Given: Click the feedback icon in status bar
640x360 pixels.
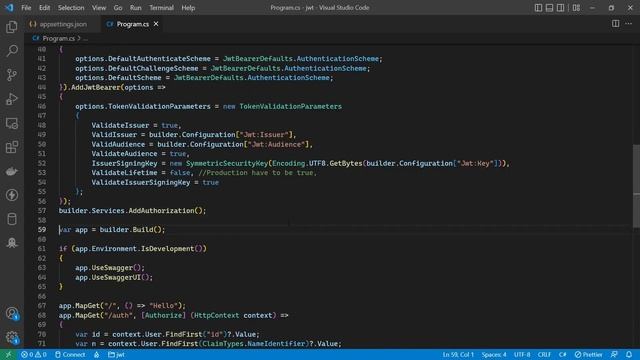Looking at the screenshot, I should pyautogui.click(x=614, y=355).
